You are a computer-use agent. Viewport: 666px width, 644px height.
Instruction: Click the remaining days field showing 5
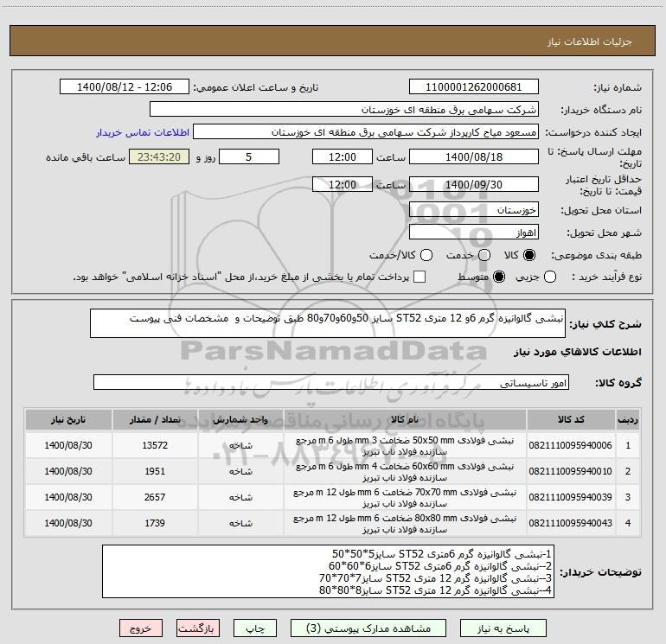(249, 156)
